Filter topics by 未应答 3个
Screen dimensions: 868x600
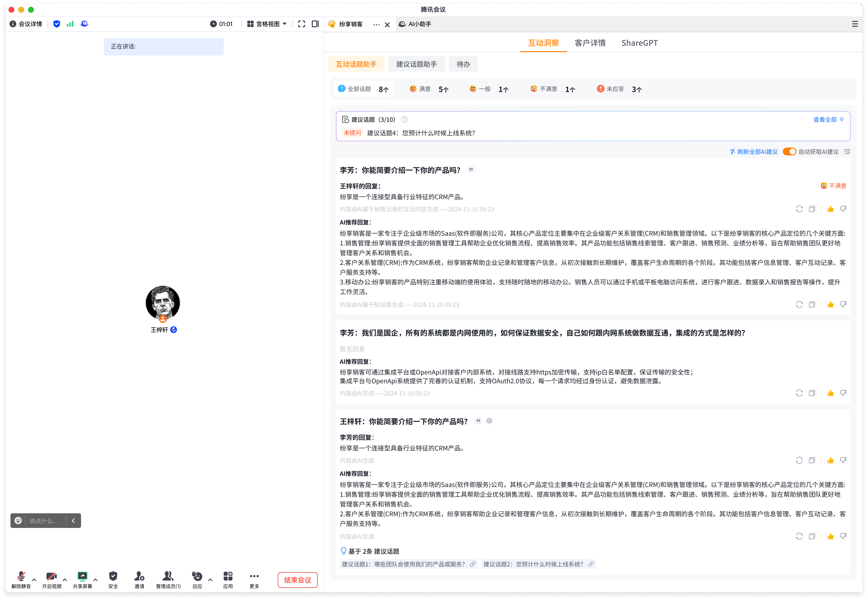click(x=620, y=89)
